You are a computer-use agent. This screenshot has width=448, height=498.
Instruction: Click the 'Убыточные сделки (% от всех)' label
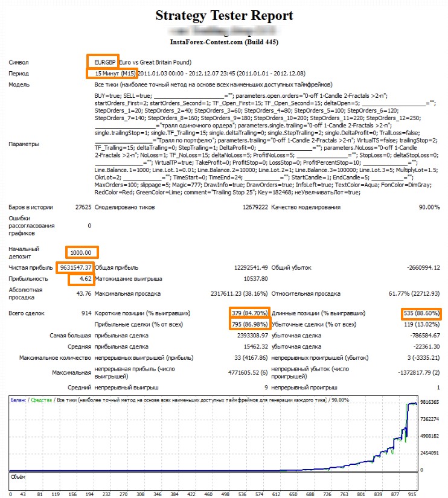click(313, 324)
